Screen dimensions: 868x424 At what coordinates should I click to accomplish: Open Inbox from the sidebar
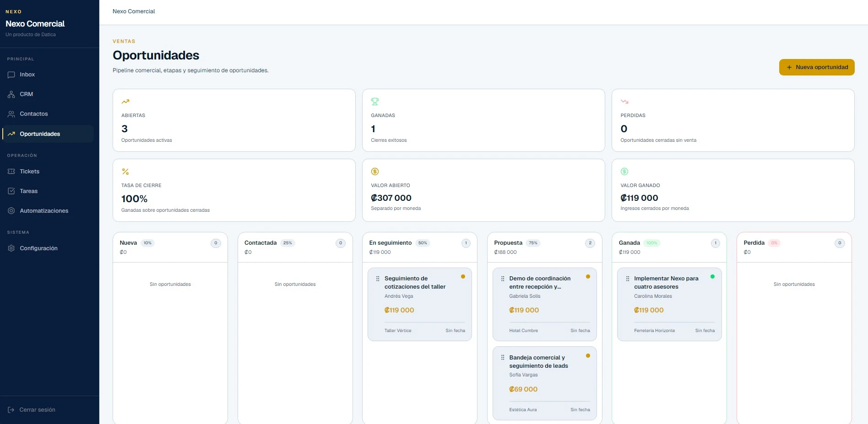[x=48, y=75]
